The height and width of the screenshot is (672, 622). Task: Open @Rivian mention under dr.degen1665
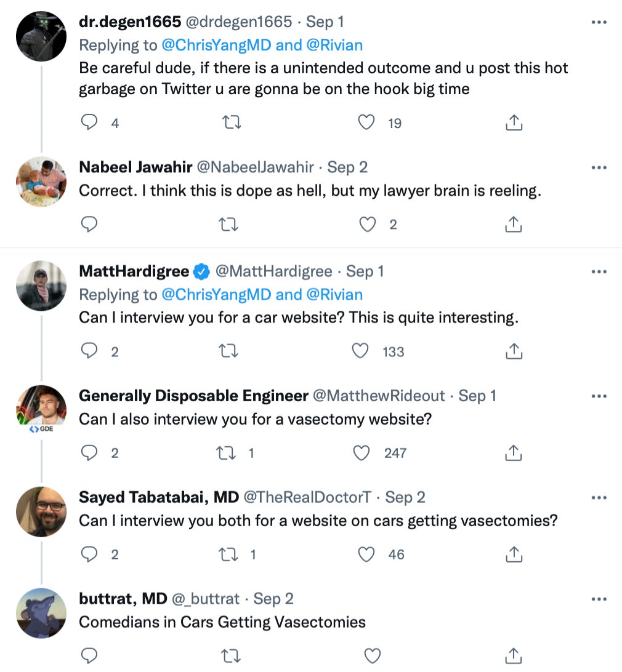[x=334, y=45]
